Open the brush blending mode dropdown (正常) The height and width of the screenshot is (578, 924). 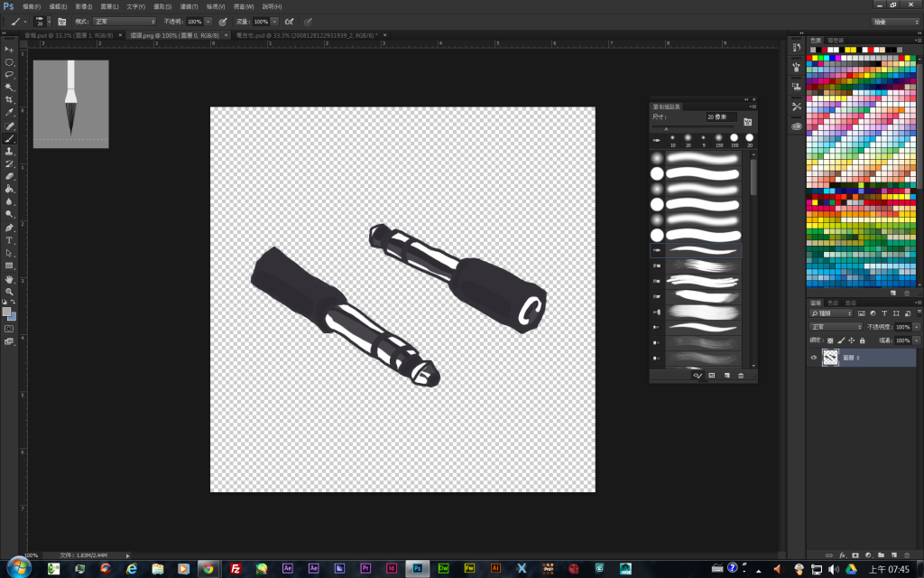pyautogui.click(x=125, y=21)
